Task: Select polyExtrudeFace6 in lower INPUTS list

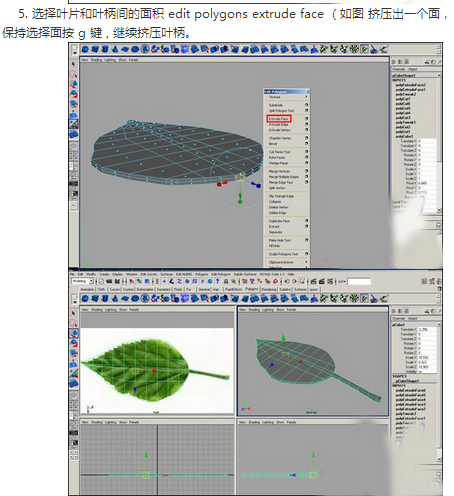Action: coord(411,390)
